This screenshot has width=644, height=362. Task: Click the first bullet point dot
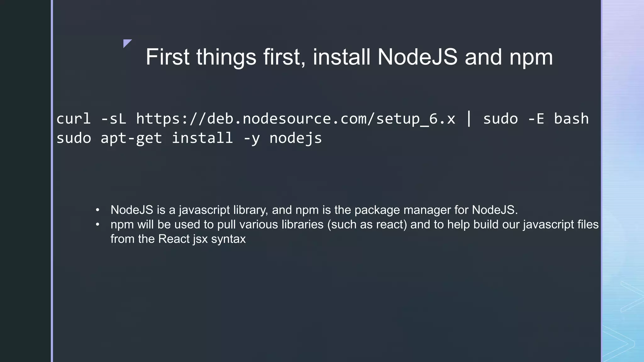click(97, 210)
